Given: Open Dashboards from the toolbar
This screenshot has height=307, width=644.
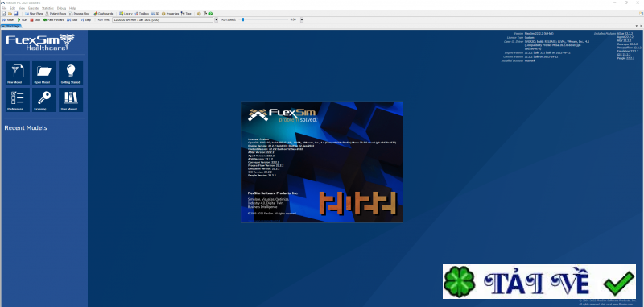Looking at the screenshot, I should [x=104, y=14].
